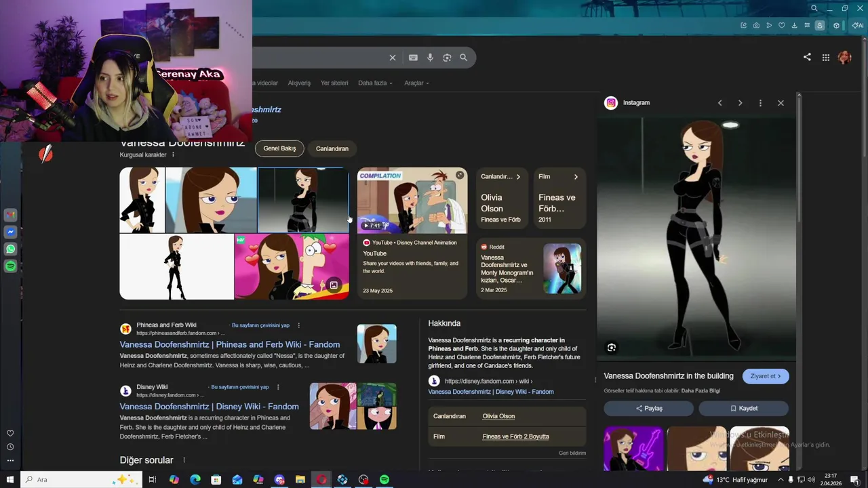Open File Explorer from taskbar

pyautogui.click(x=300, y=480)
